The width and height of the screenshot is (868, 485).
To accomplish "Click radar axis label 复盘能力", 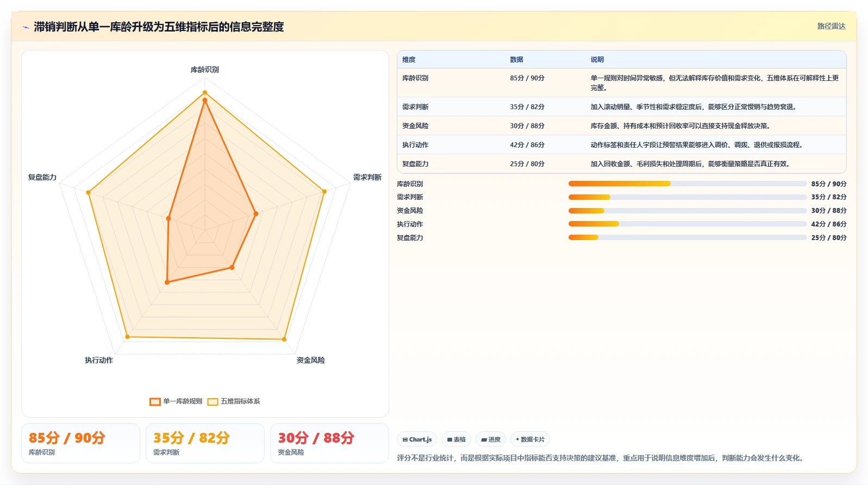I will (x=42, y=177).
